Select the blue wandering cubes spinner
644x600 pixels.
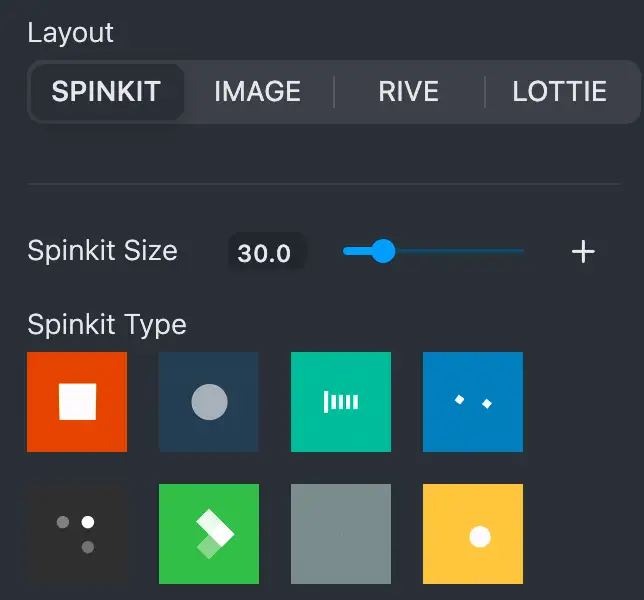473,402
